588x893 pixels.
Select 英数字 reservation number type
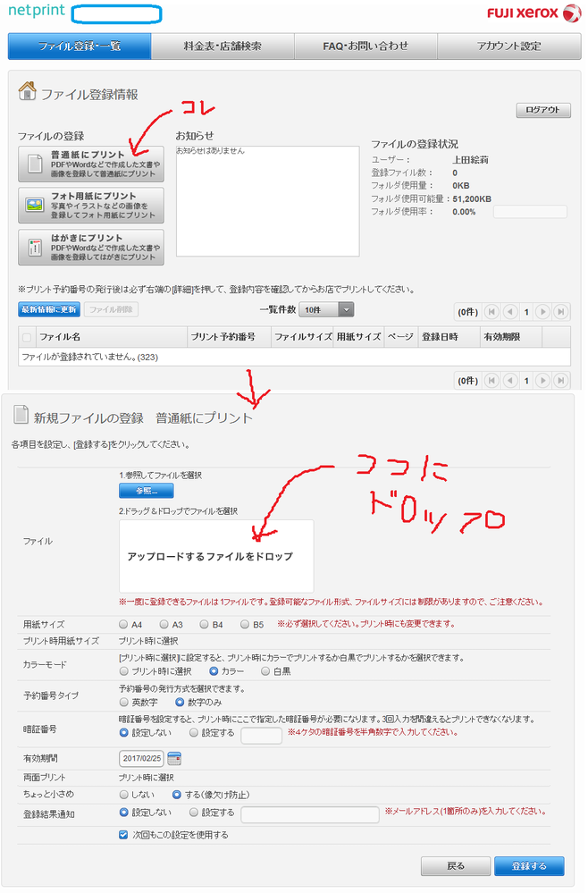coord(123,703)
